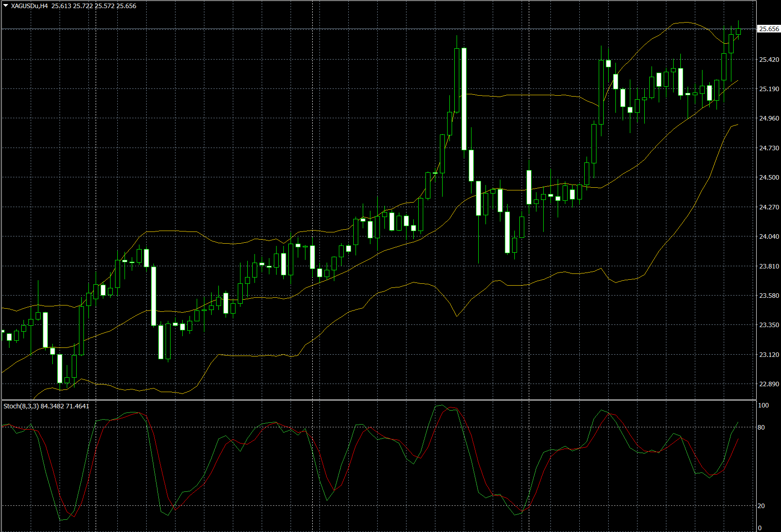Viewport: 781px width, 532px height.
Task: Click the 23.580 price scale label
Action: click(769, 296)
